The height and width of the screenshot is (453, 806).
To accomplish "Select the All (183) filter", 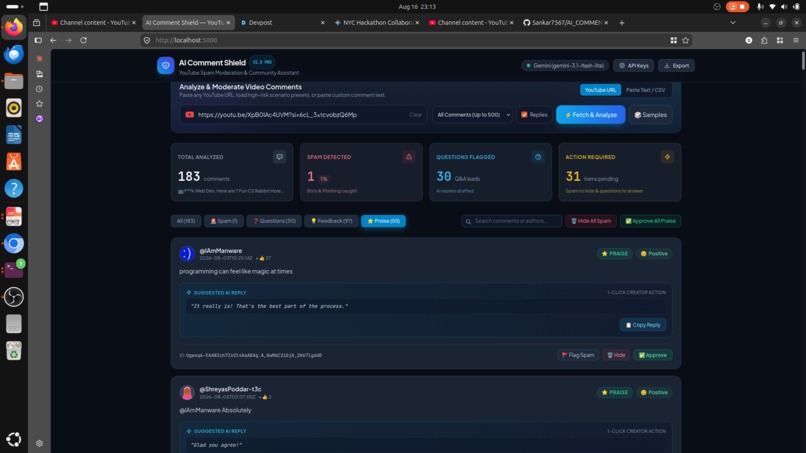I will click(x=186, y=221).
